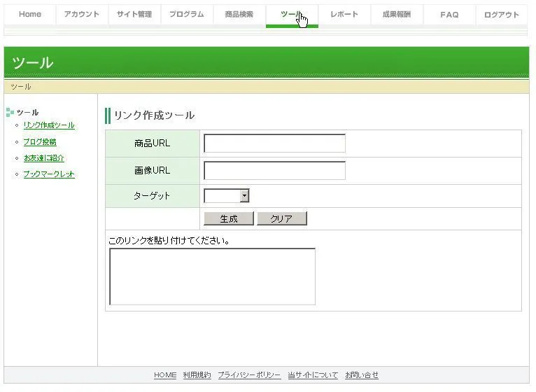Open the ターゲット dropdown
The height and width of the screenshot is (392, 536).
coord(226,197)
